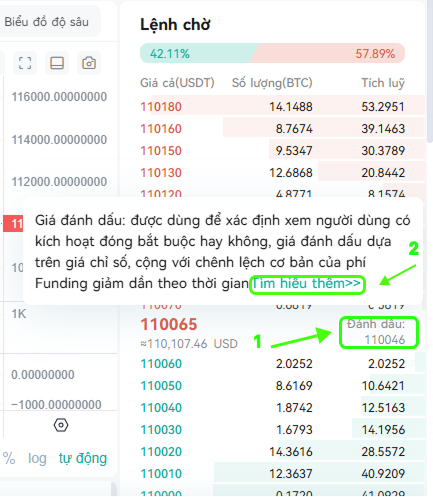The image size is (433, 497).
Task: Toggle tự động auto scale
Action: (x=83, y=458)
